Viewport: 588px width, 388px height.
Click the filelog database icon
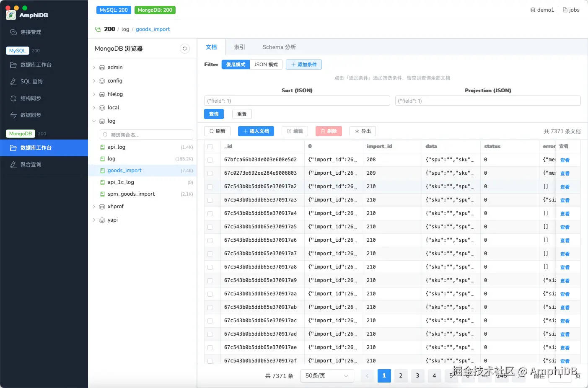point(102,94)
